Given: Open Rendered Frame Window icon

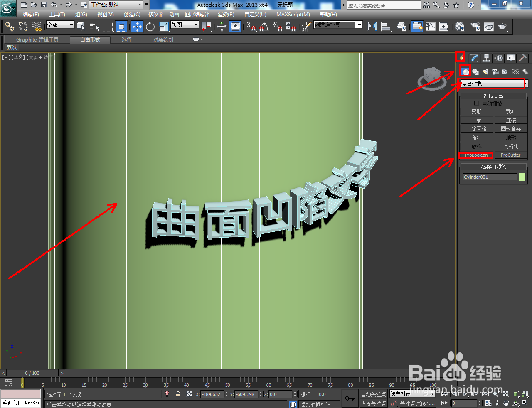Looking at the screenshot, I should coord(489,26).
